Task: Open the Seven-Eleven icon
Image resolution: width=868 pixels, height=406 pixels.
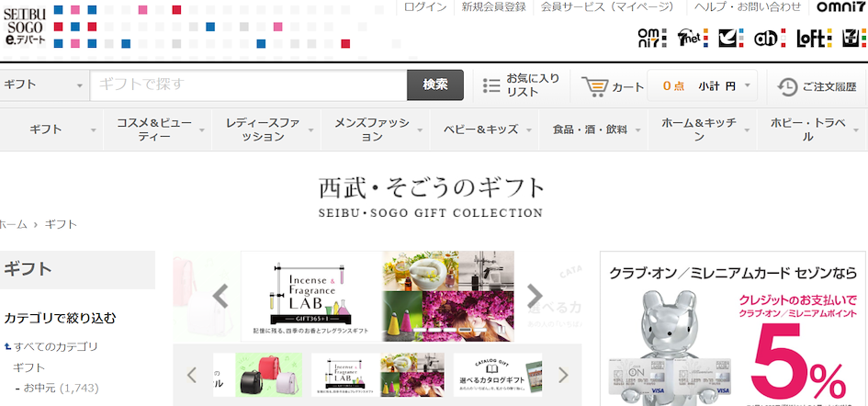Action: (x=854, y=39)
